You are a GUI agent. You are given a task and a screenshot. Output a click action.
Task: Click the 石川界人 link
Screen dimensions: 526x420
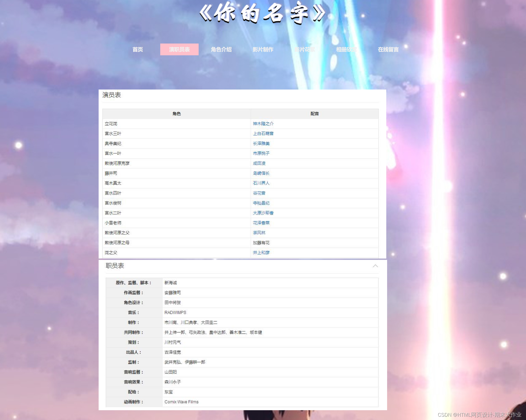[x=261, y=183]
